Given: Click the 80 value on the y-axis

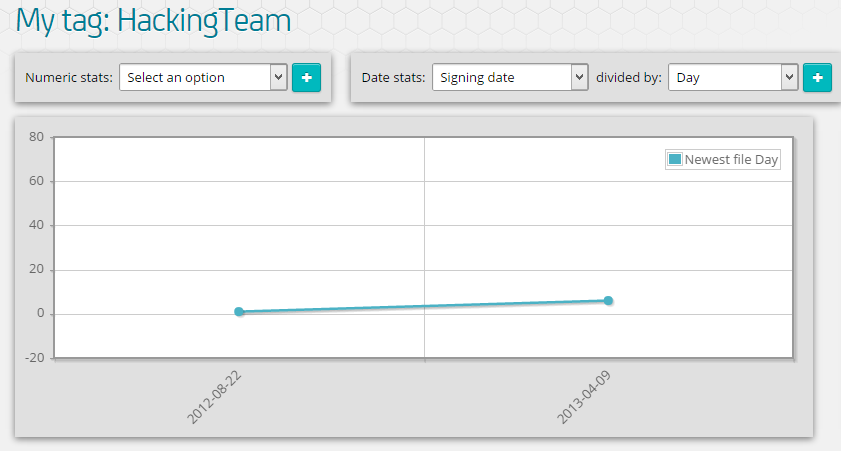Looking at the screenshot, I should [36, 137].
